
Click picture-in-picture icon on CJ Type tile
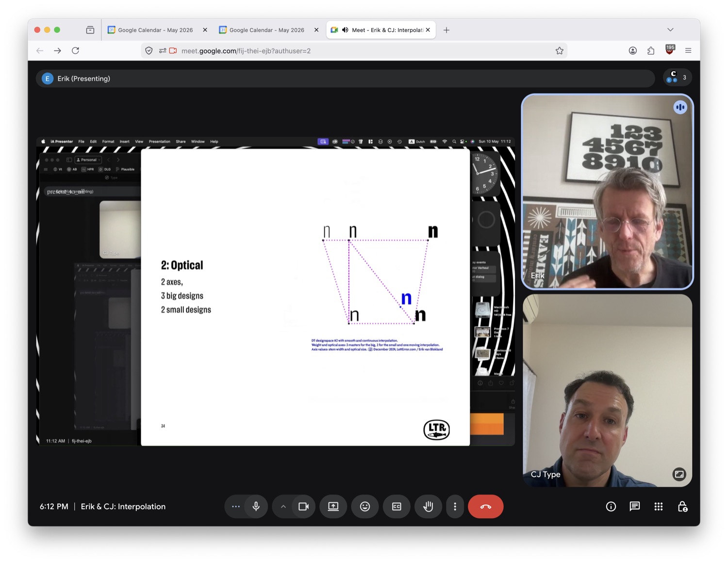click(679, 474)
